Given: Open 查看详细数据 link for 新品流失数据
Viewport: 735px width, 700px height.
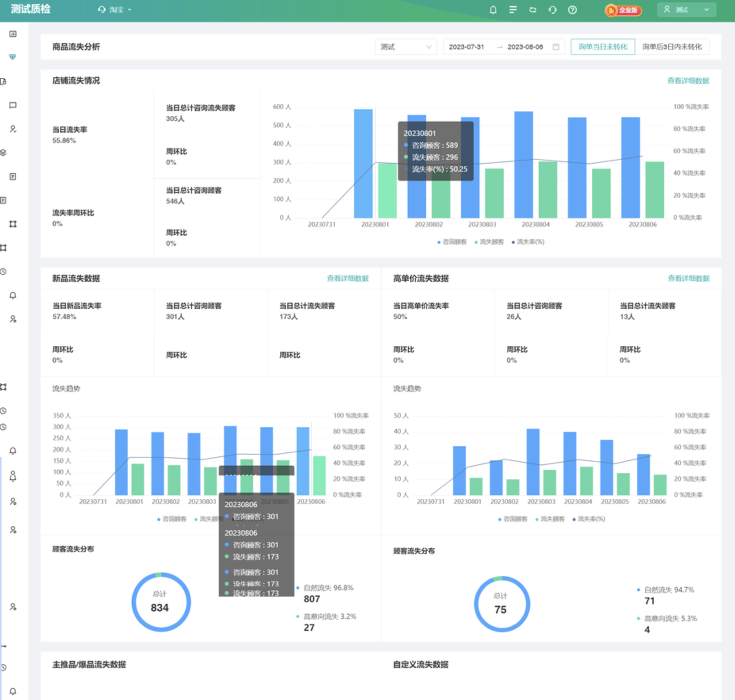Looking at the screenshot, I should (x=347, y=278).
